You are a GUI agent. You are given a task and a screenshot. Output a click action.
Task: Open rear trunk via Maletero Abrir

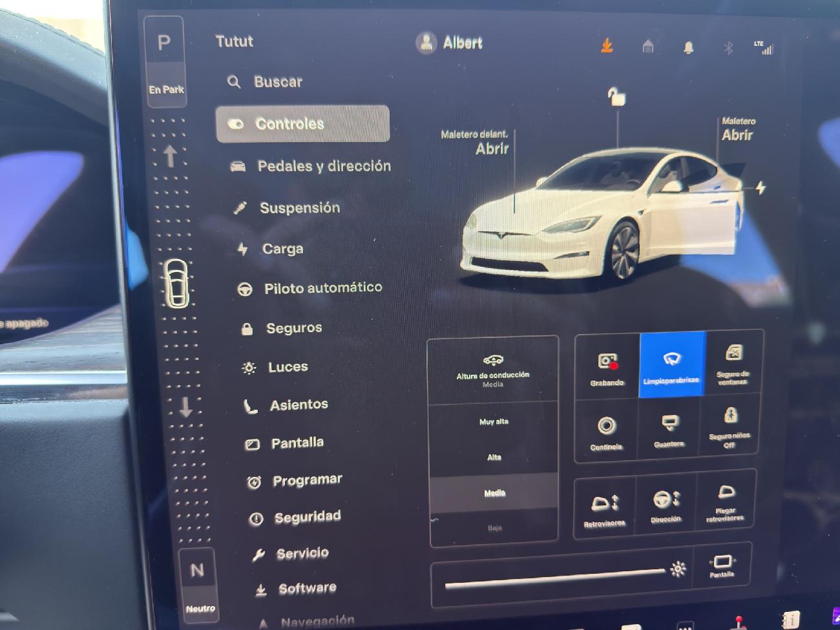[x=738, y=131]
